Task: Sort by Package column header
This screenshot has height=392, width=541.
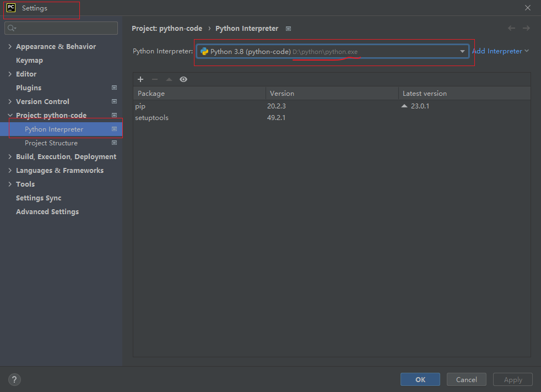Action: coord(199,94)
